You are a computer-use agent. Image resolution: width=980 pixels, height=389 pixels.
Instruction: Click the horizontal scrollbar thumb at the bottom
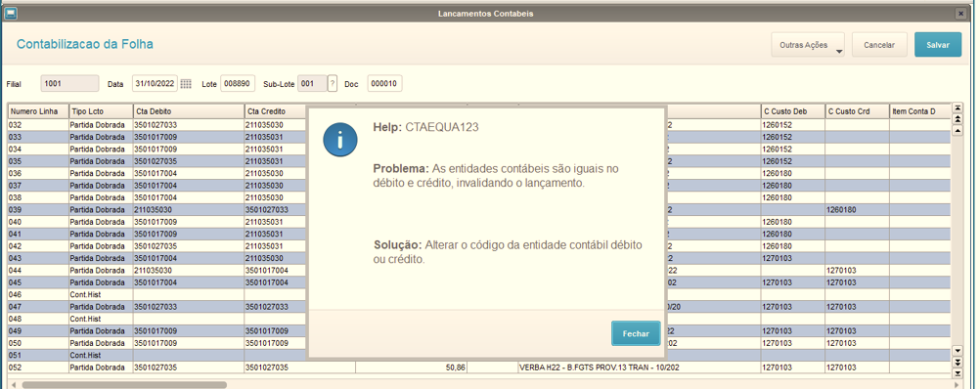[124, 385]
